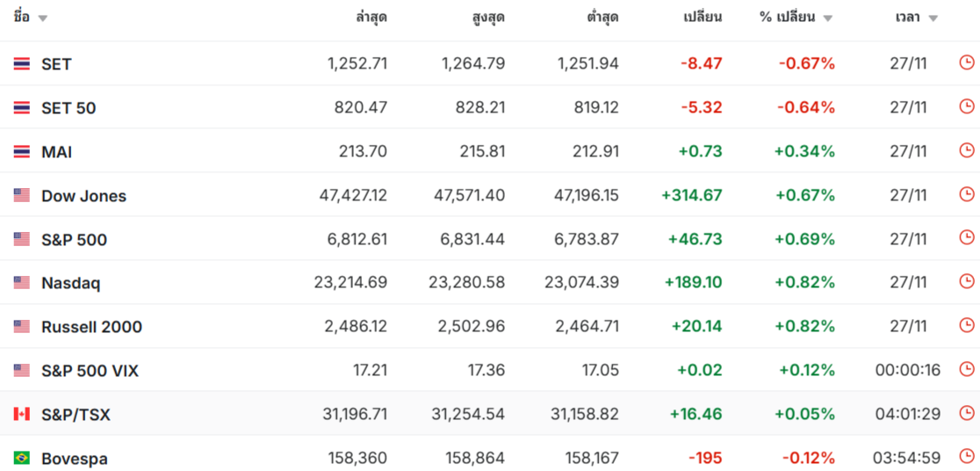The height and width of the screenshot is (471, 980).
Task: Click the ต่ำสุด column header
Action: point(602,18)
